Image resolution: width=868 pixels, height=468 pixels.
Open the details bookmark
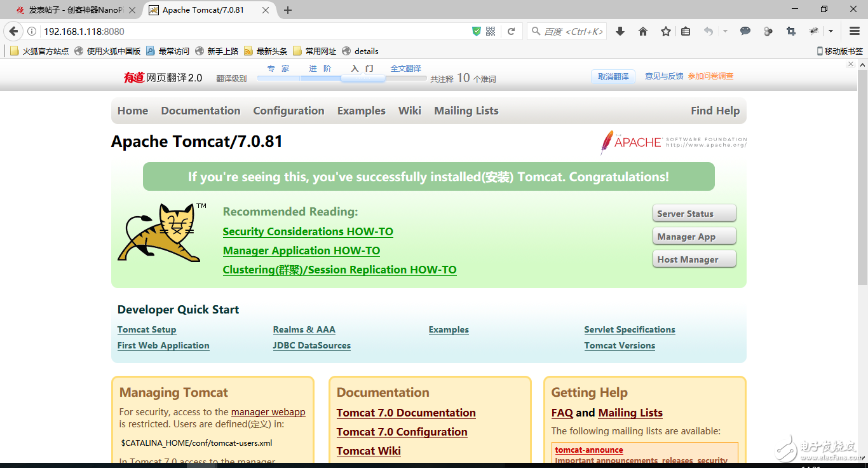(360, 51)
